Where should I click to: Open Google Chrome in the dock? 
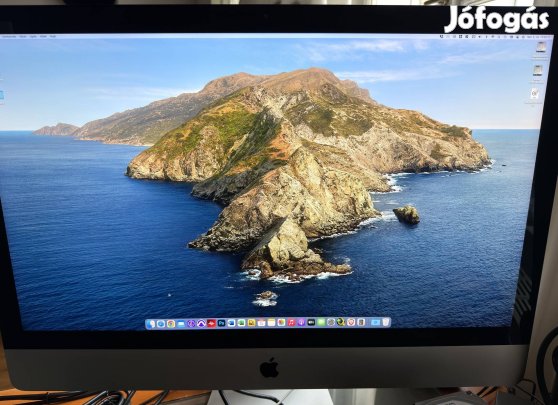[171, 323]
